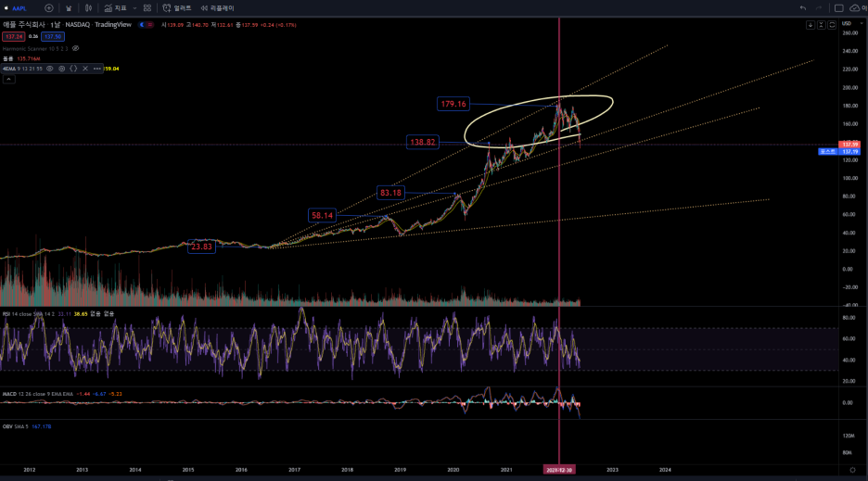This screenshot has height=481, width=868.
Task: Click the highlighted 2021-12-30 date marker
Action: coord(559,469)
